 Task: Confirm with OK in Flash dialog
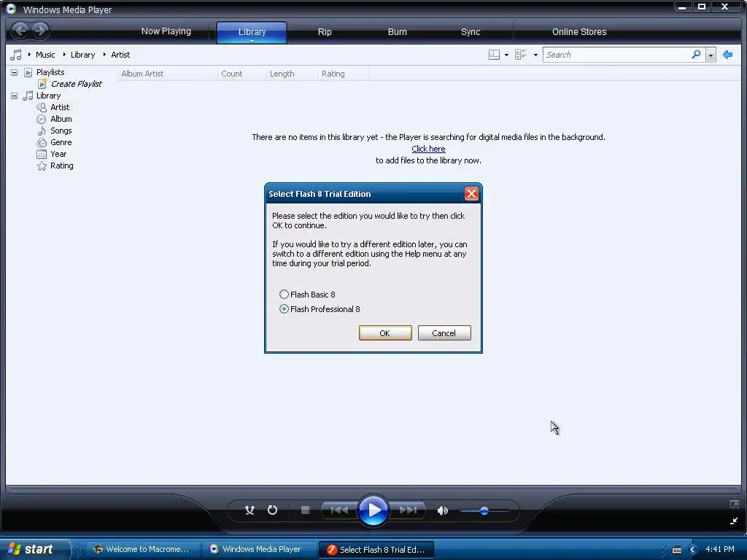pos(385,332)
